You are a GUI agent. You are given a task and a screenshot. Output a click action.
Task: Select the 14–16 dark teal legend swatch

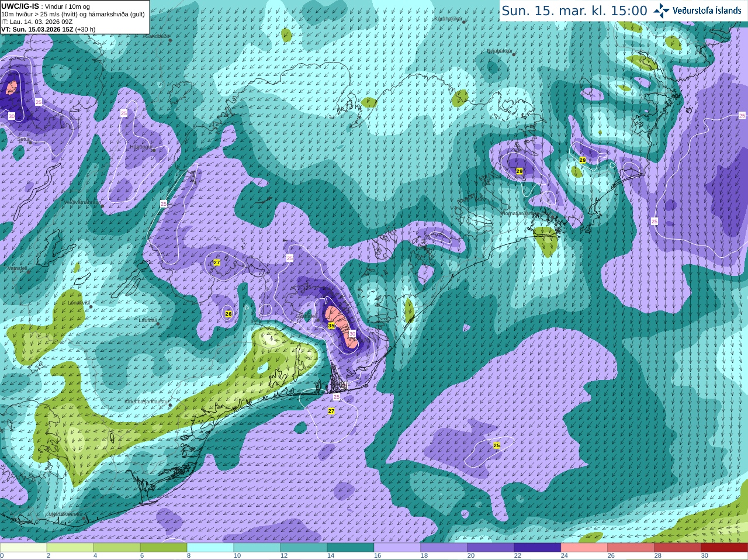click(x=351, y=548)
